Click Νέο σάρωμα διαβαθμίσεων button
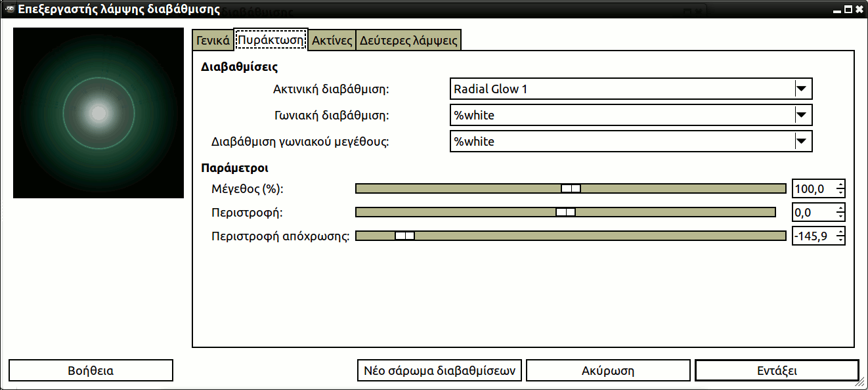This screenshot has height=390, width=868. 439,370
